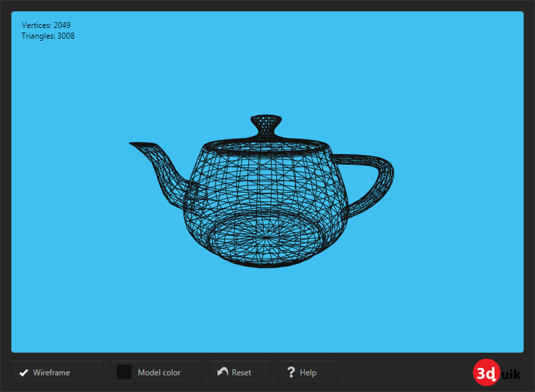The height and width of the screenshot is (392, 535).
Task: Open the model color selection dialog
Action: click(157, 372)
